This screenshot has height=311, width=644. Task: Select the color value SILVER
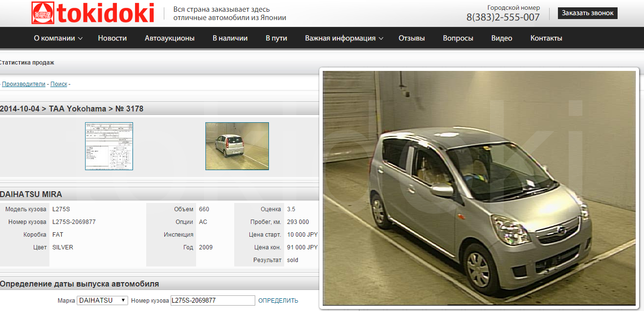pos(63,247)
